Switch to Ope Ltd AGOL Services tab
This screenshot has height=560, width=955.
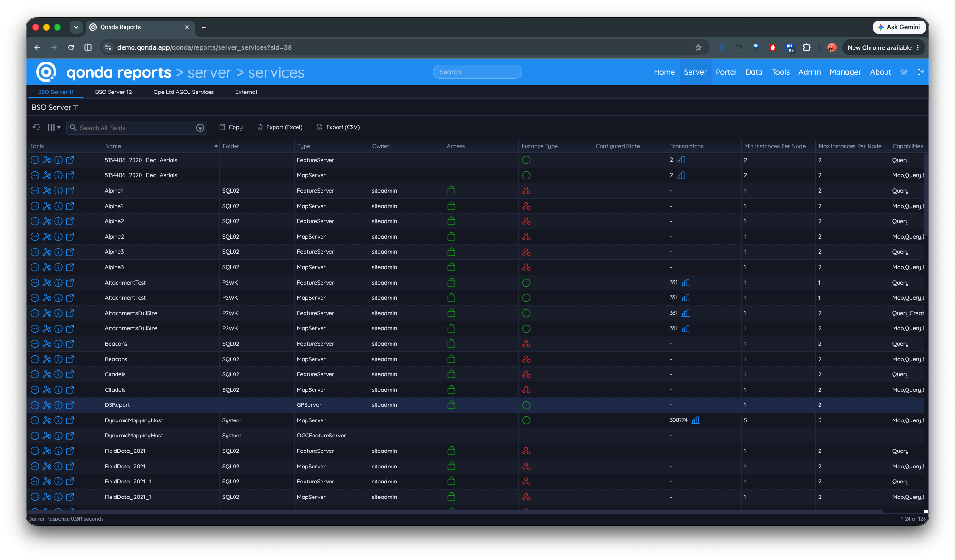183,92
